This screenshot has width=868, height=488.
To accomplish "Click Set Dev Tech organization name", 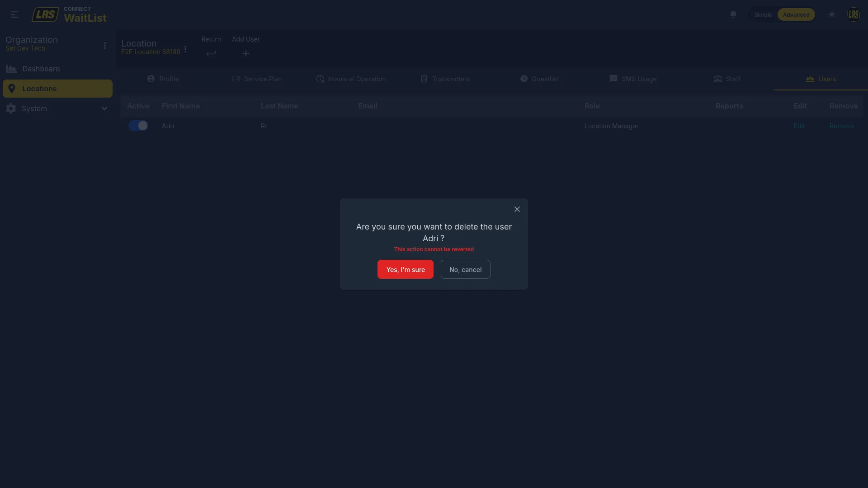I will [x=25, y=48].
